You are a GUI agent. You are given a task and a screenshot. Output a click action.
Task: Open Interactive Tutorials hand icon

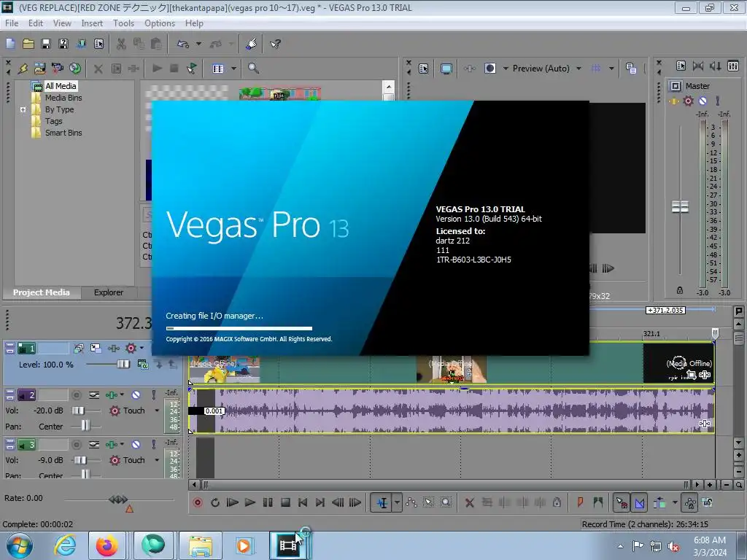click(x=252, y=44)
